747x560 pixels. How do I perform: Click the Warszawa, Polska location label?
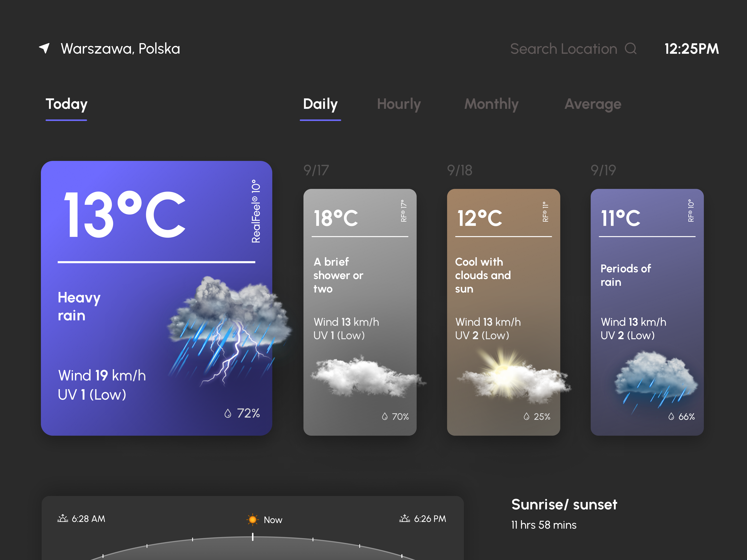point(120,49)
